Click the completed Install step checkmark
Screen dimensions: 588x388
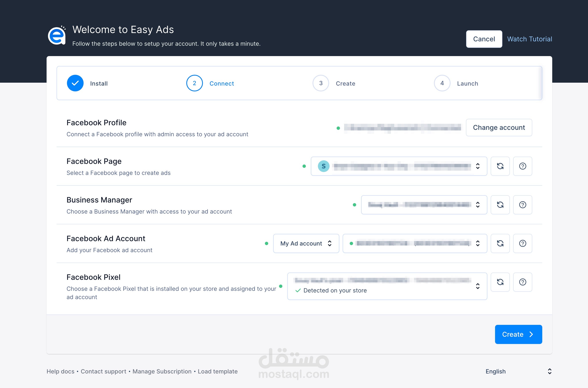(75, 83)
